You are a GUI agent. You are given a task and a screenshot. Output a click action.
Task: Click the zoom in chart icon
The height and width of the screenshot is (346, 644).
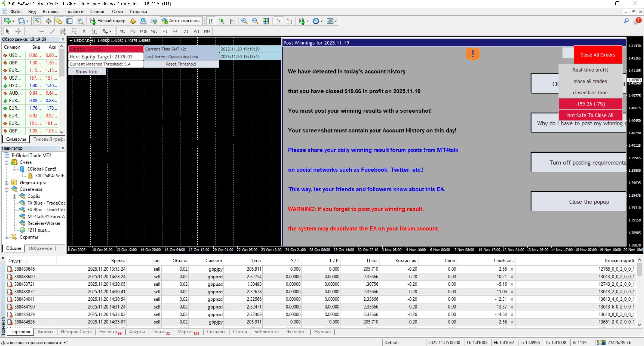(x=244, y=21)
